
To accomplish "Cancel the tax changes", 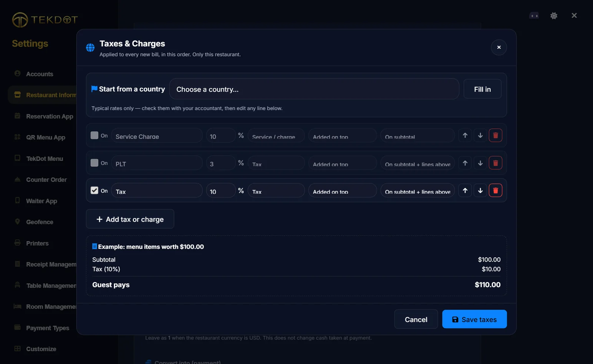I will 416,319.
